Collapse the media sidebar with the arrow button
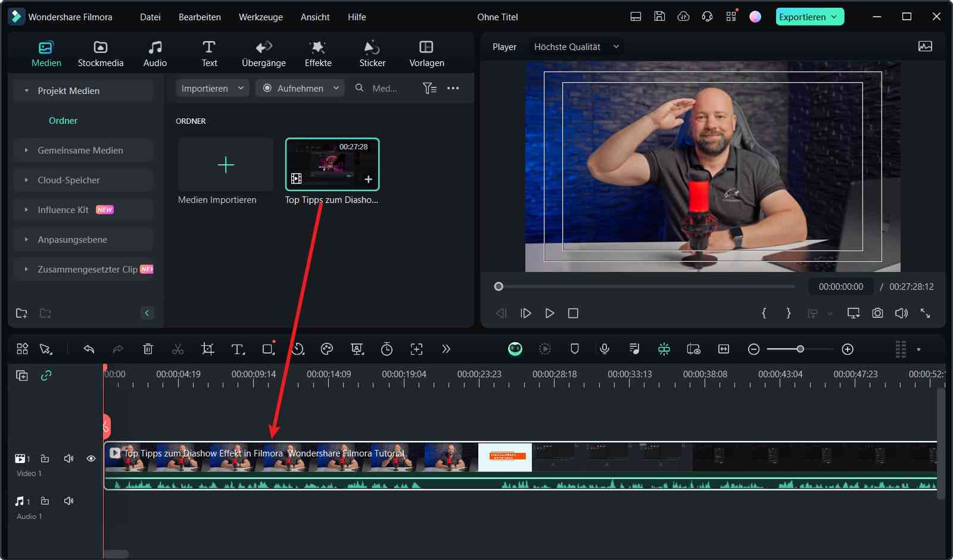Image resolution: width=953 pixels, height=560 pixels. tap(147, 313)
